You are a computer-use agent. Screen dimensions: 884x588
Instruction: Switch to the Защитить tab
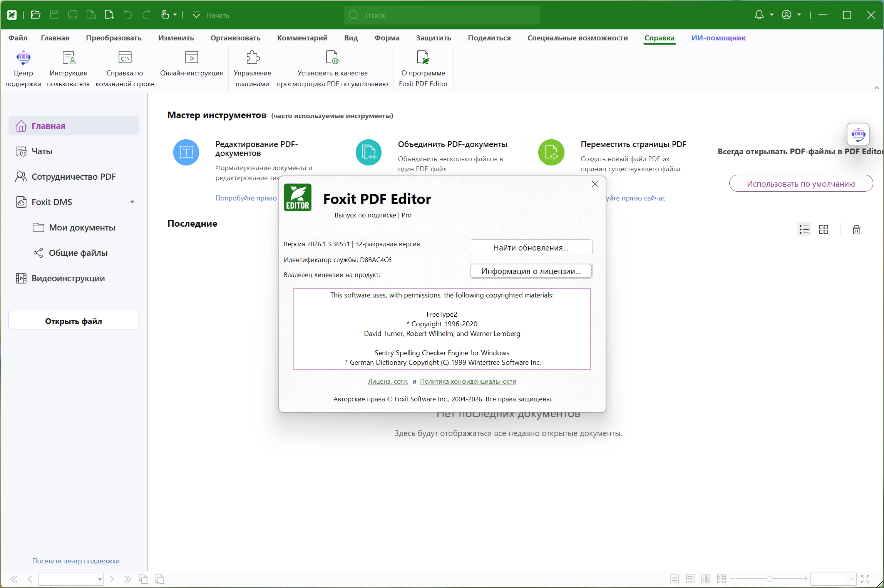point(434,38)
